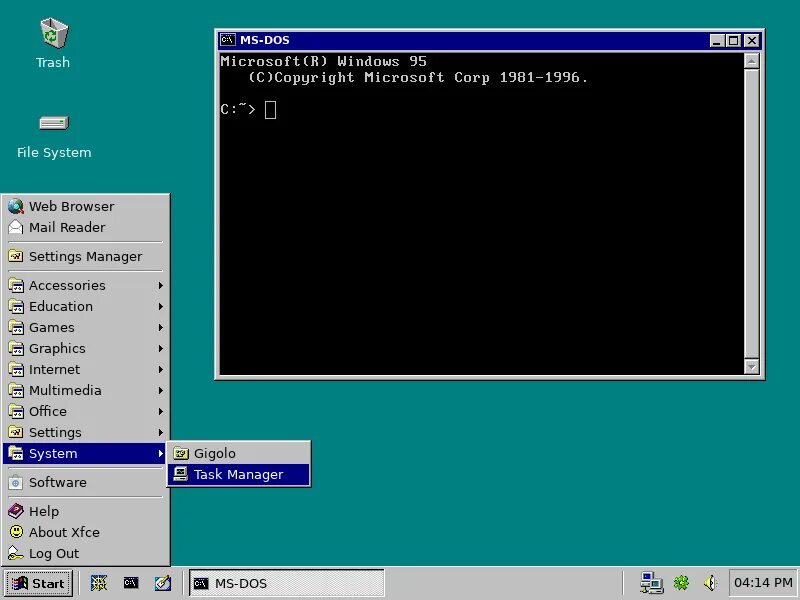Click the Log Out key icon

[x=16, y=553]
